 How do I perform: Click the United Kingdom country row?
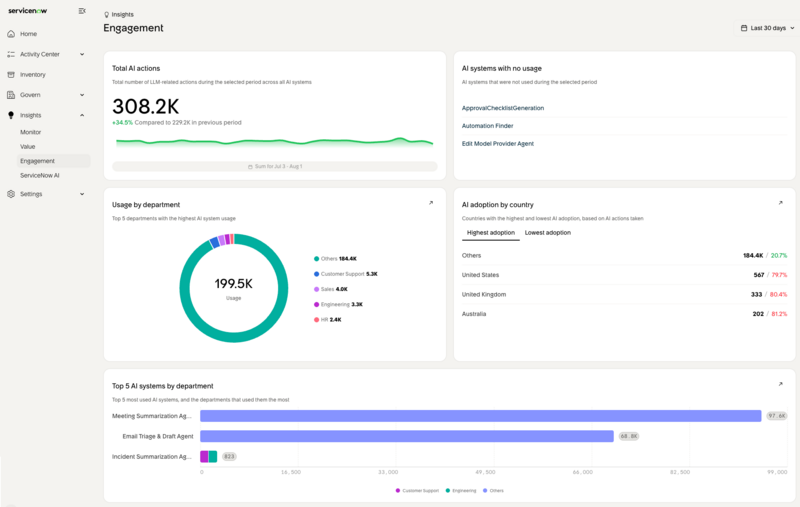pos(624,294)
